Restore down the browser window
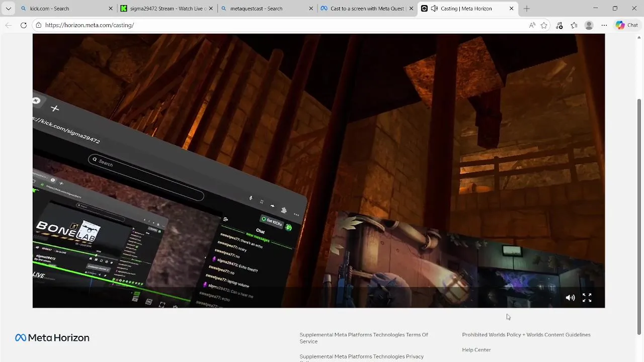The image size is (644, 362). pyautogui.click(x=615, y=9)
